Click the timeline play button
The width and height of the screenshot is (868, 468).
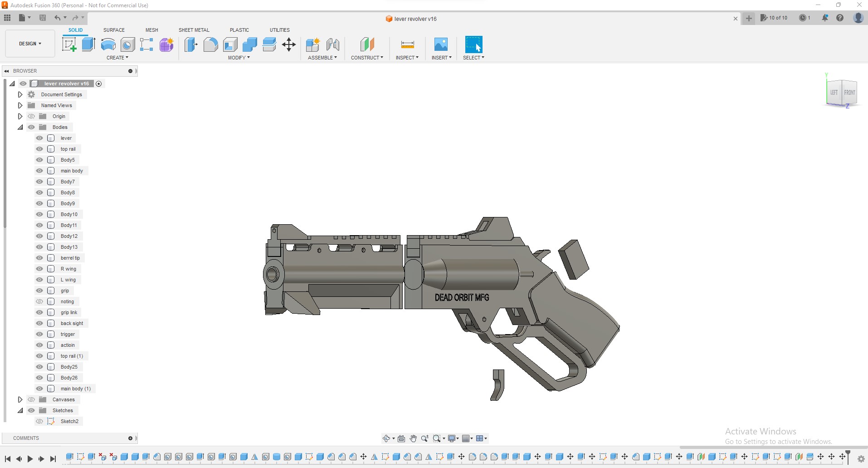[x=30, y=459]
